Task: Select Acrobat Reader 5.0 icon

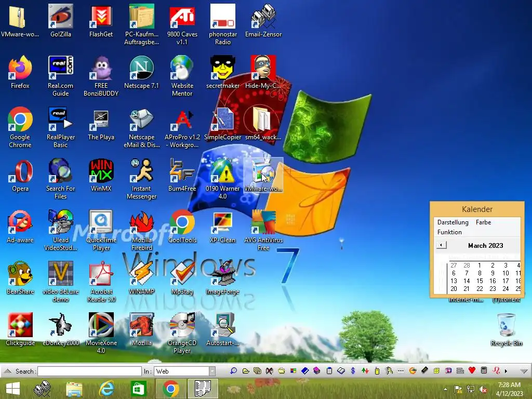Action: coord(101,282)
